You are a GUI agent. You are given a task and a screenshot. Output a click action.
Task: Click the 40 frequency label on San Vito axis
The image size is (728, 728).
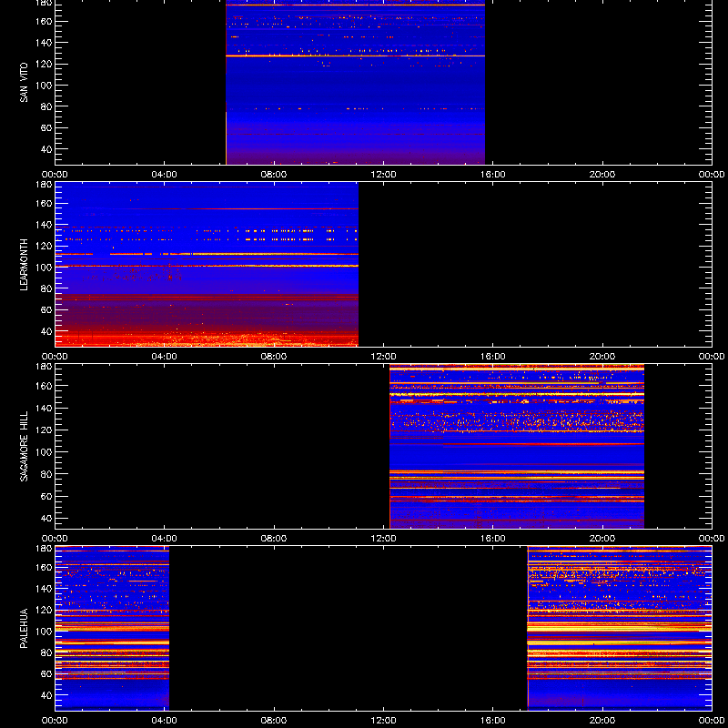(47, 149)
